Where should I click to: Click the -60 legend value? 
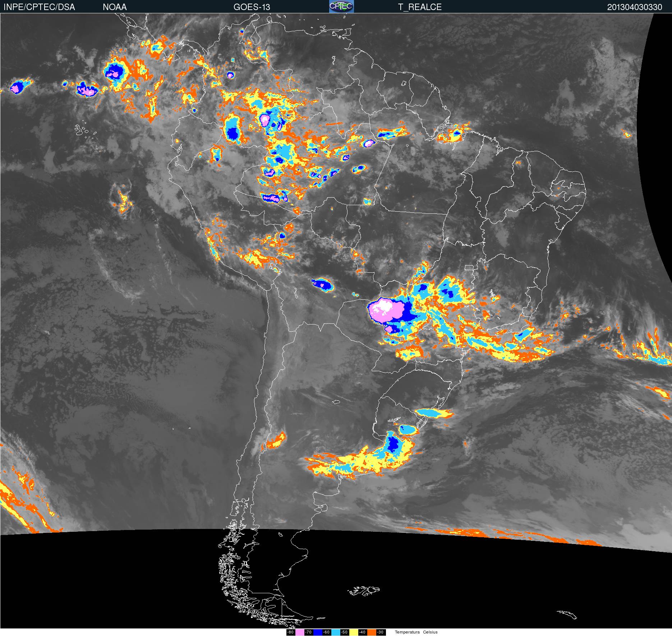tap(326, 632)
